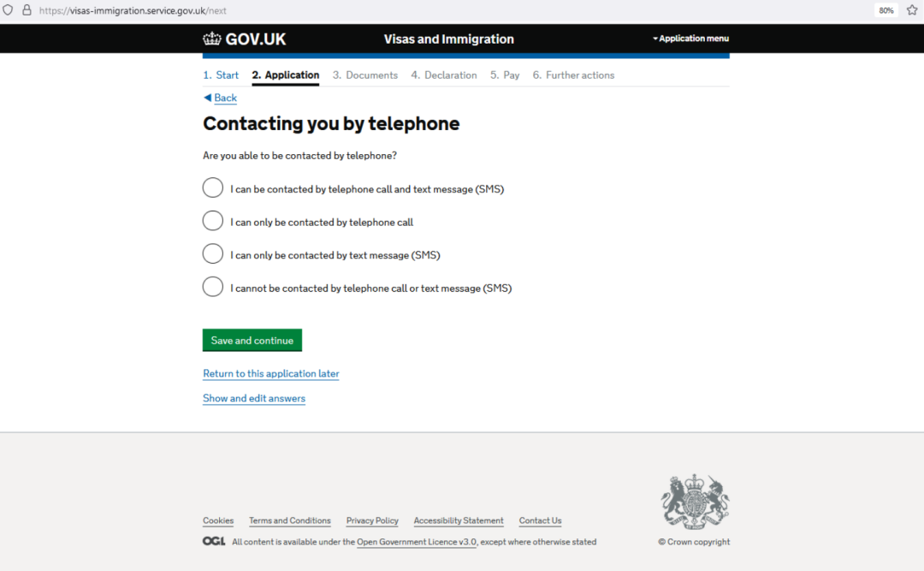Open the 3. Documents step tab
This screenshot has height=571, width=924.
click(x=365, y=75)
